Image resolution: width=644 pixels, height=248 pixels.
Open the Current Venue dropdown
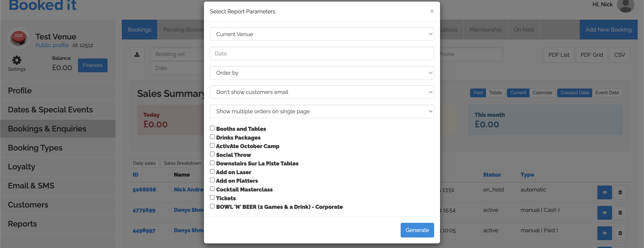(x=322, y=34)
